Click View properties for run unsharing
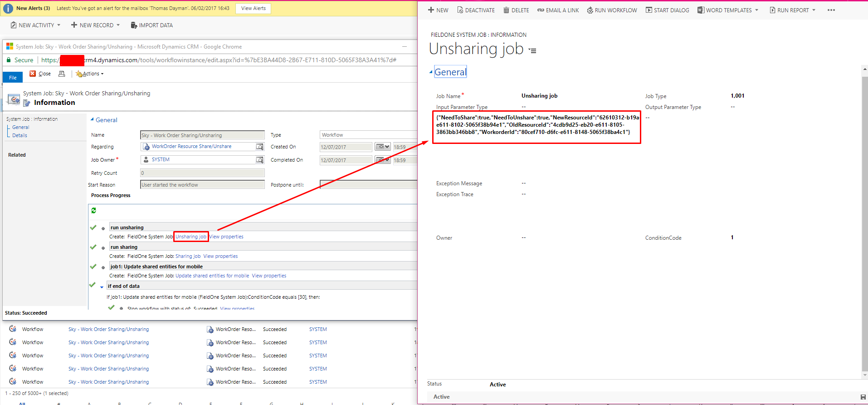Viewport: 868px width, 405px height. coord(226,237)
